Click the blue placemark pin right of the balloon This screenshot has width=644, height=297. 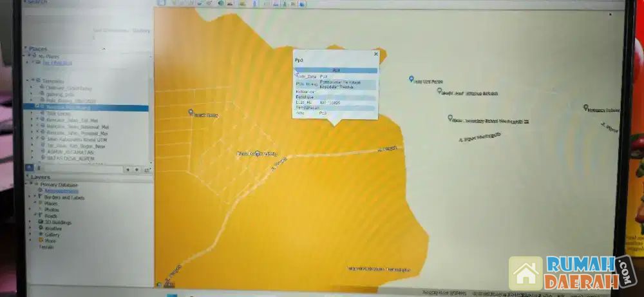point(411,79)
